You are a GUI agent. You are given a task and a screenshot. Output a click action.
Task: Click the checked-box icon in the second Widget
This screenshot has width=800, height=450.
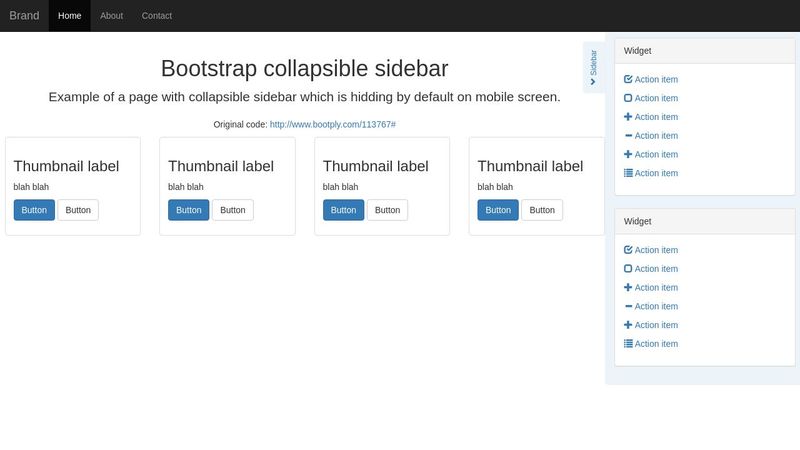628,250
